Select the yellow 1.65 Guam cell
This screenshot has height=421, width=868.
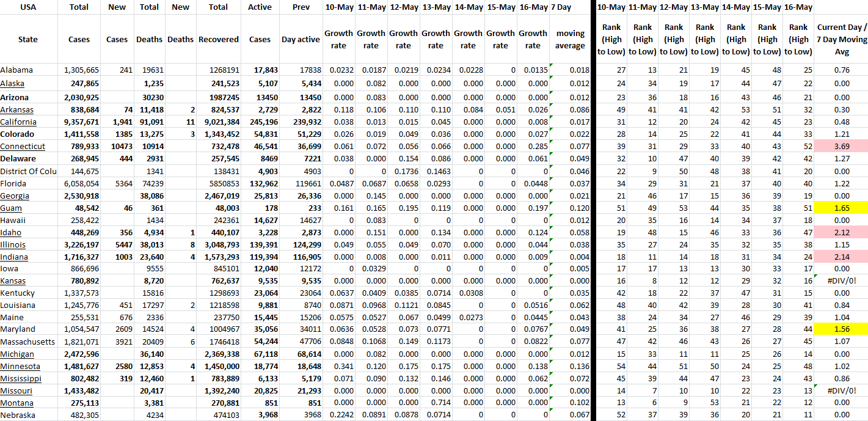pos(841,208)
